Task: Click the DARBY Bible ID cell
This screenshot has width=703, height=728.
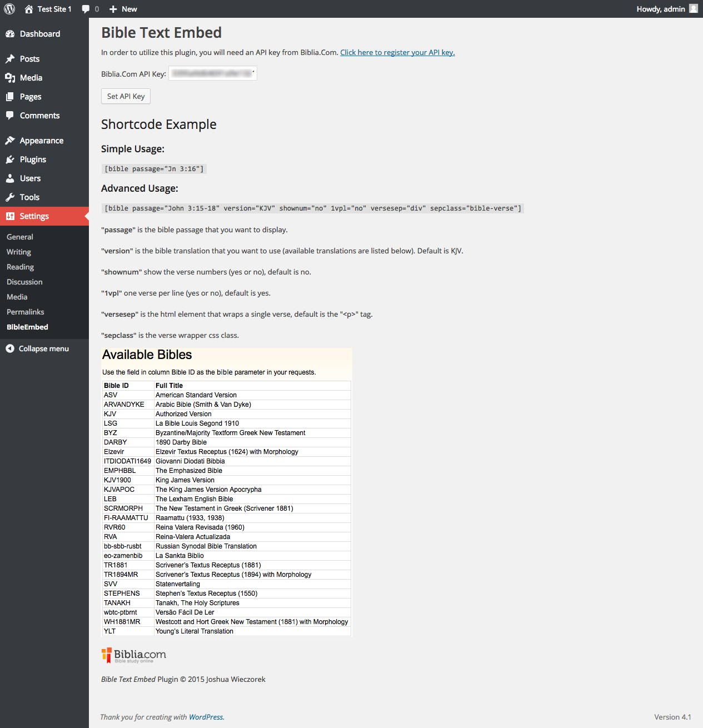Action: 128,442
